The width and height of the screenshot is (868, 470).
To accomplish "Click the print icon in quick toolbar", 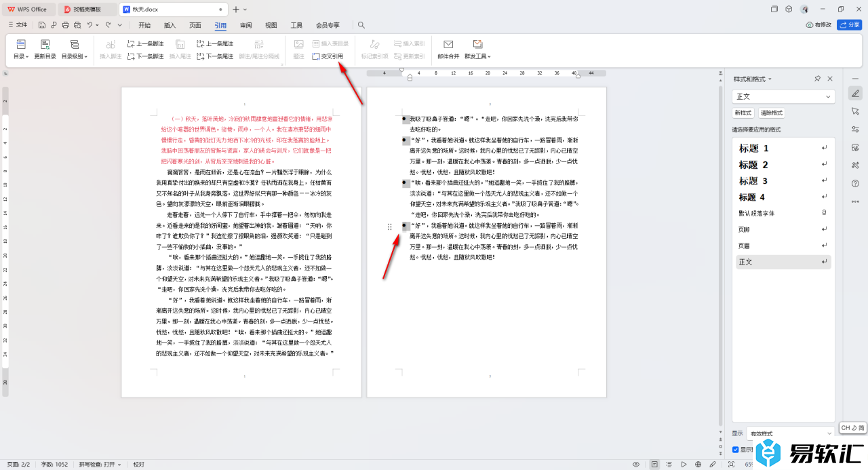I will 65,25.
